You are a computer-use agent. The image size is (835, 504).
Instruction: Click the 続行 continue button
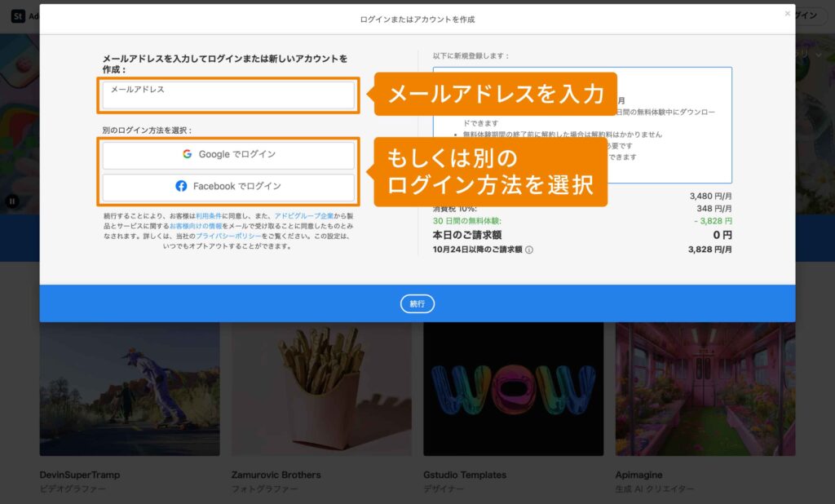[x=417, y=303]
